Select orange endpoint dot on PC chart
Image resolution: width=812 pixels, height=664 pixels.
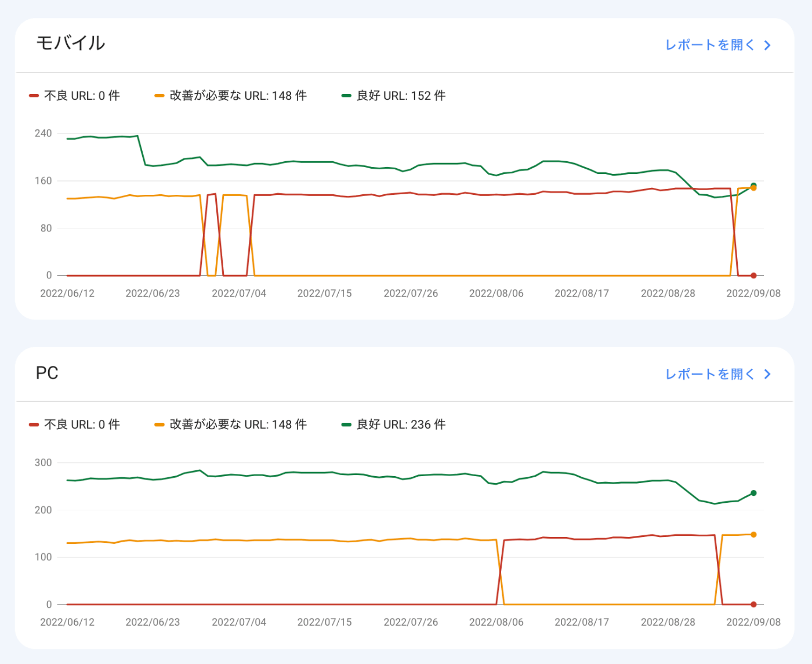pos(753,535)
